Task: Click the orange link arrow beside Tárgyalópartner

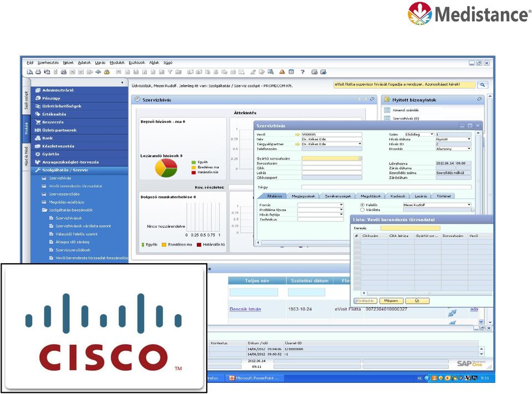Action: [298, 144]
